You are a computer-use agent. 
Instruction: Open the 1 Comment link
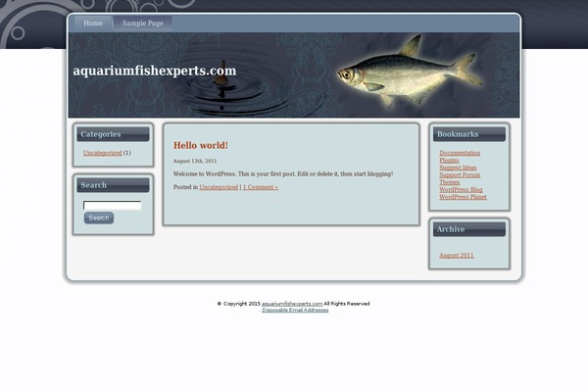tap(261, 187)
